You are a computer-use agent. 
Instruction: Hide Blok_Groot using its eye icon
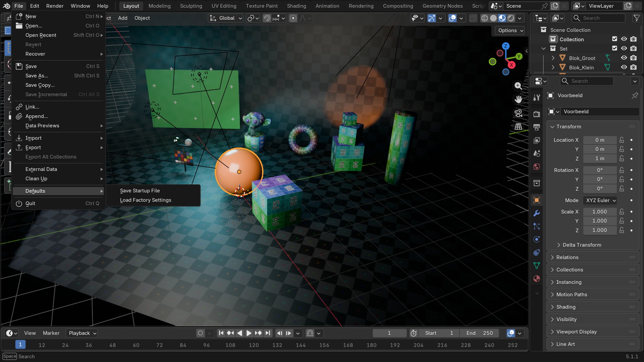tap(624, 58)
